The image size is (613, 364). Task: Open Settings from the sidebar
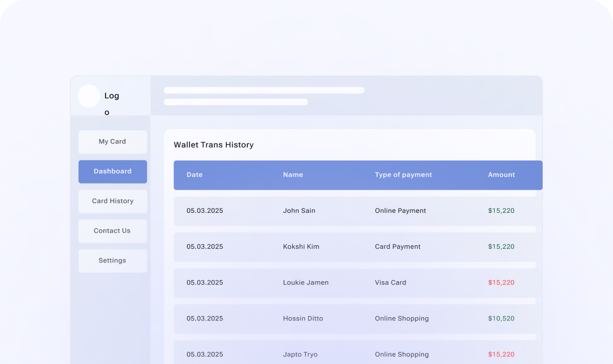113,261
